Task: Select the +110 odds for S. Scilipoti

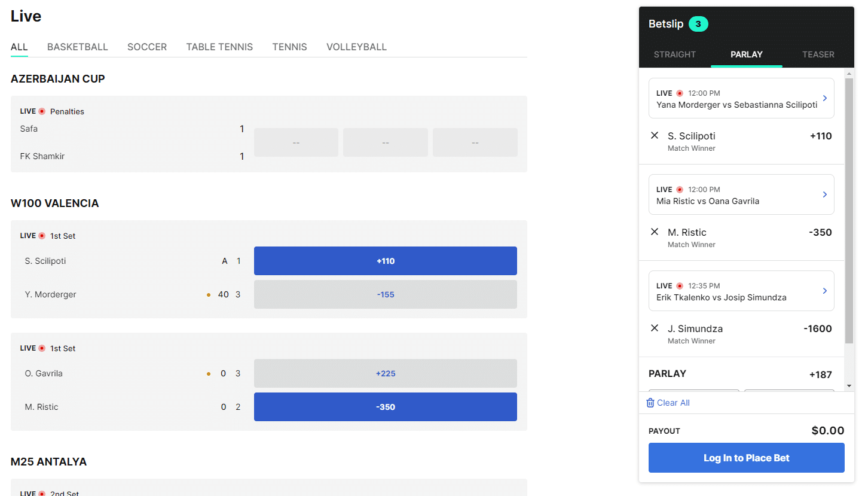Action: tap(385, 261)
